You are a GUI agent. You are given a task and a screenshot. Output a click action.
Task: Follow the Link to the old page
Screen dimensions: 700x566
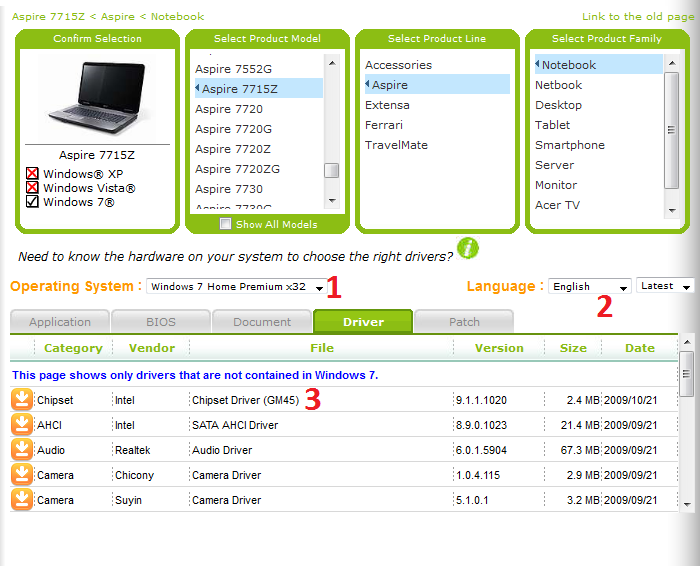[638, 17]
